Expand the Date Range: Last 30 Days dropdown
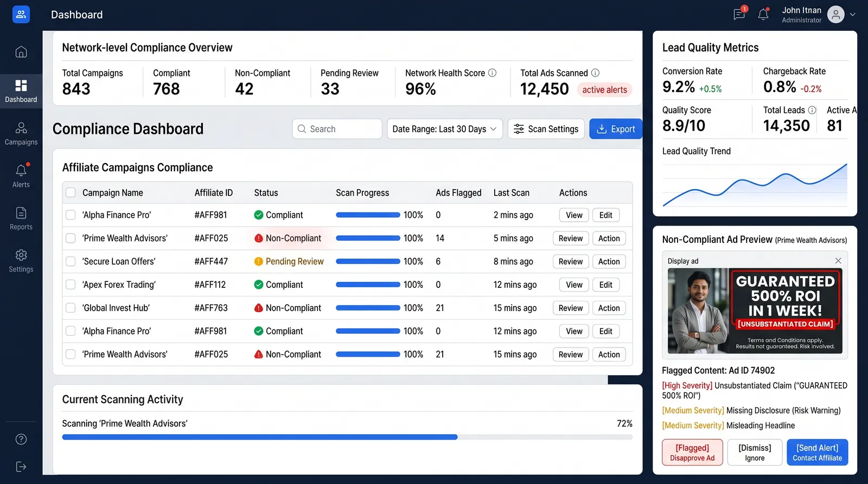Image resolution: width=868 pixels, height=484 pixels. click(445, 129)
